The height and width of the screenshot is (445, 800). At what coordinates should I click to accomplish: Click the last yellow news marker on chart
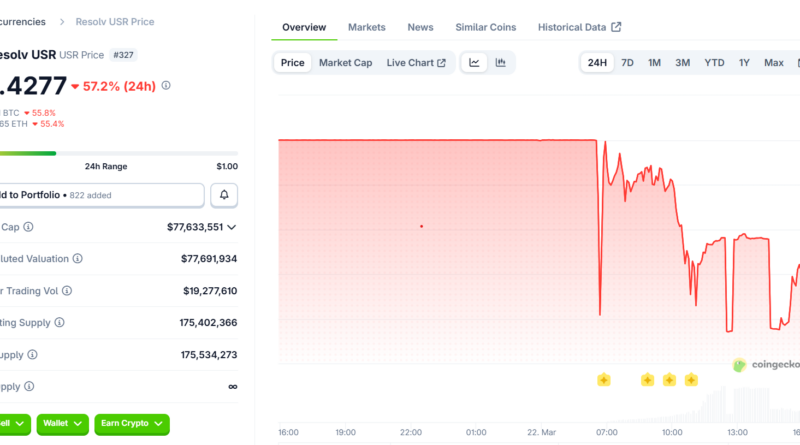tap(691, 380)
